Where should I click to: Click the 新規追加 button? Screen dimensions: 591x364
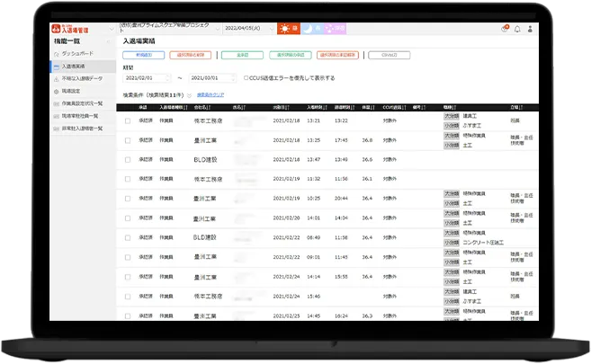pyautogui.click(x=143, y=55)
